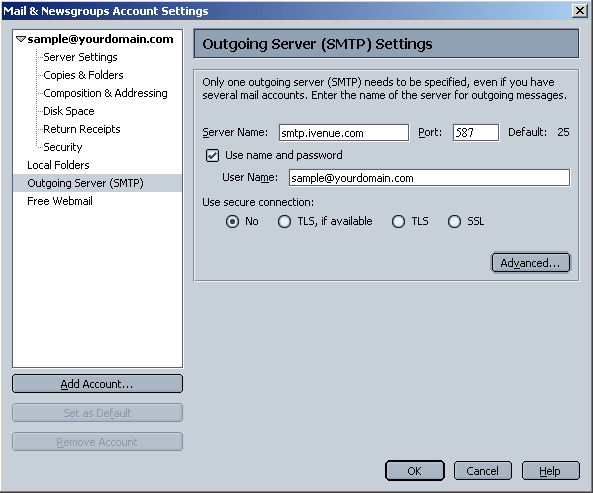Select Disk Space in sidebar
This screenshot has width=593, height=493.
(x=68, y=111)
